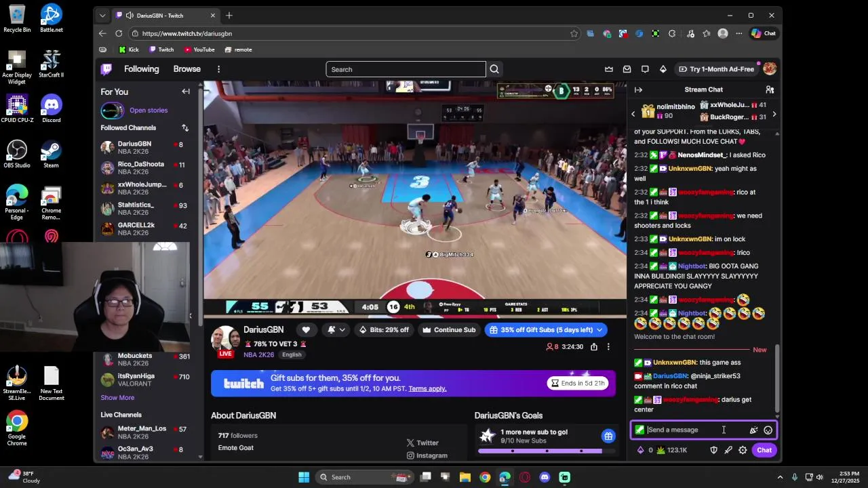Click the Continue Sub button

(449, 330)
